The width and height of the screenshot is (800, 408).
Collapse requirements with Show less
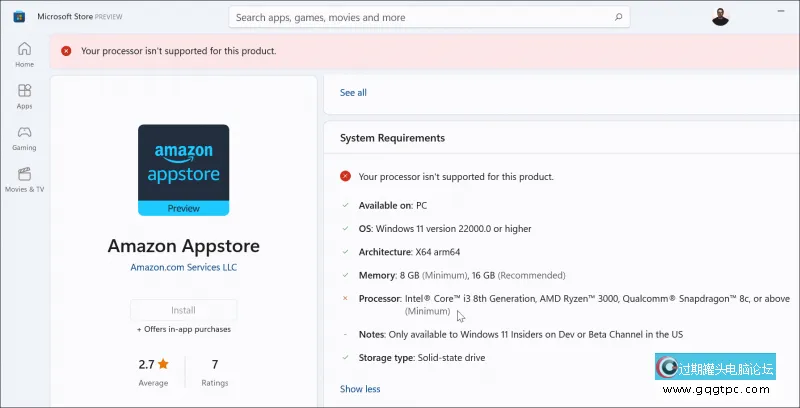tap(360, 389)
